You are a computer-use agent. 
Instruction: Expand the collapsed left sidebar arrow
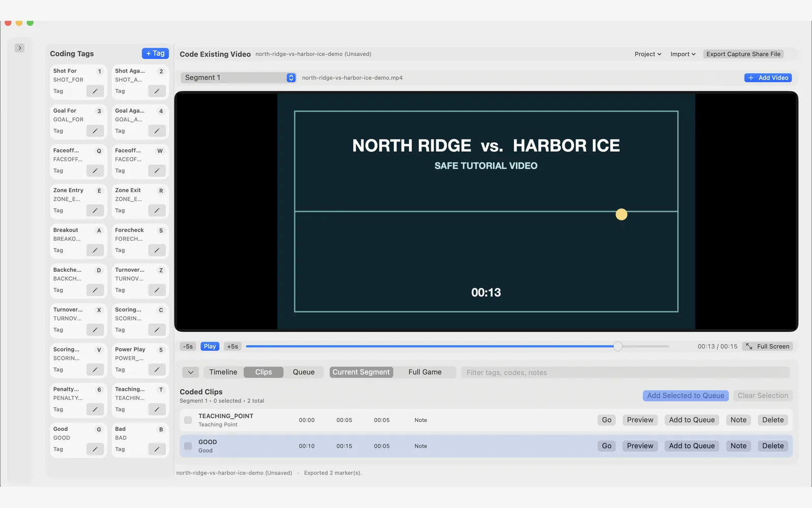(20, 48)
